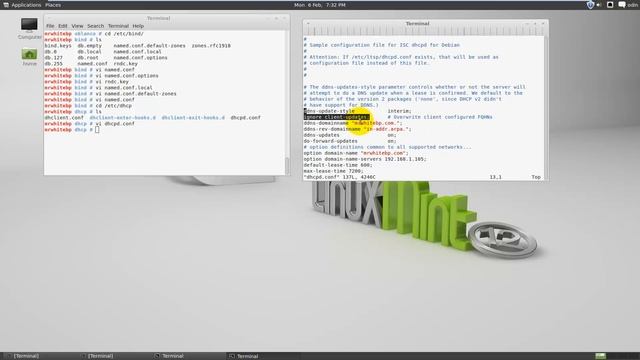Click the 'cd /etc/dhcp' command line
This screenshot has width=640, height=360.
pos(113,105)
